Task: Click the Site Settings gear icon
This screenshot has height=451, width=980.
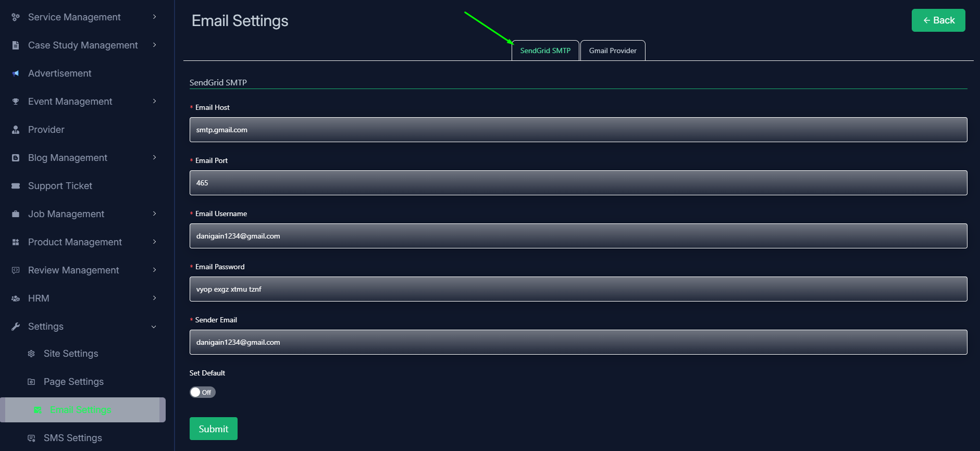Action: (31, 354)
